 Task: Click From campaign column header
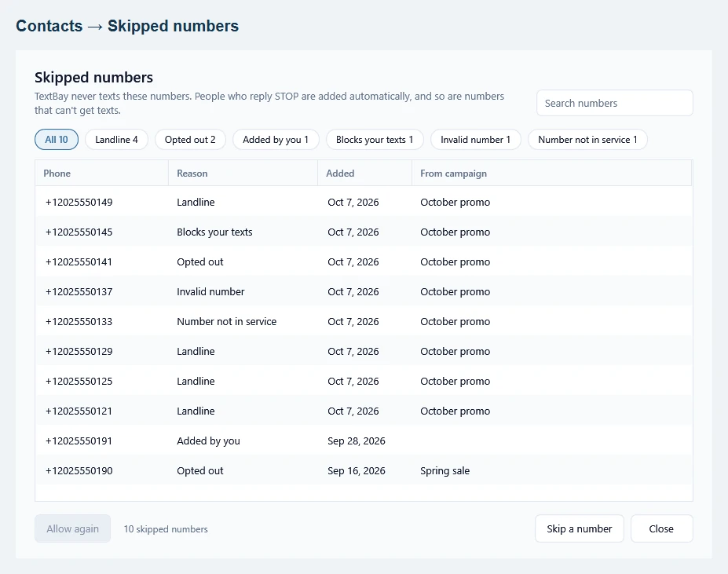551,174
